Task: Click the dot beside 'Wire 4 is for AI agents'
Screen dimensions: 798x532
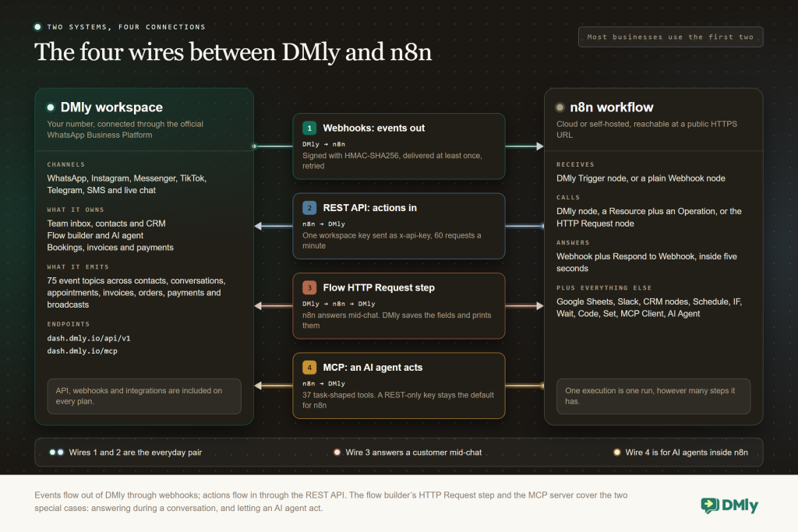Action: [x=617, y=452]
